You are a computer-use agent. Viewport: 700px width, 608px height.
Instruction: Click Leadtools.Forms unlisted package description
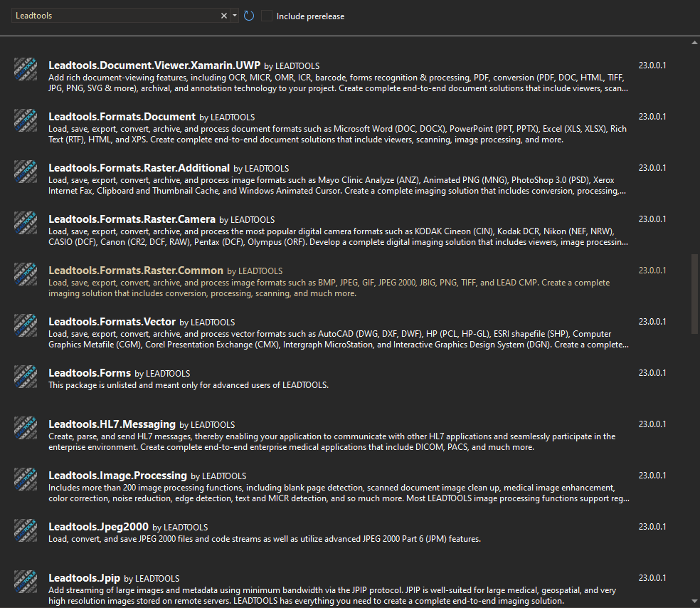tap(189, 385)
